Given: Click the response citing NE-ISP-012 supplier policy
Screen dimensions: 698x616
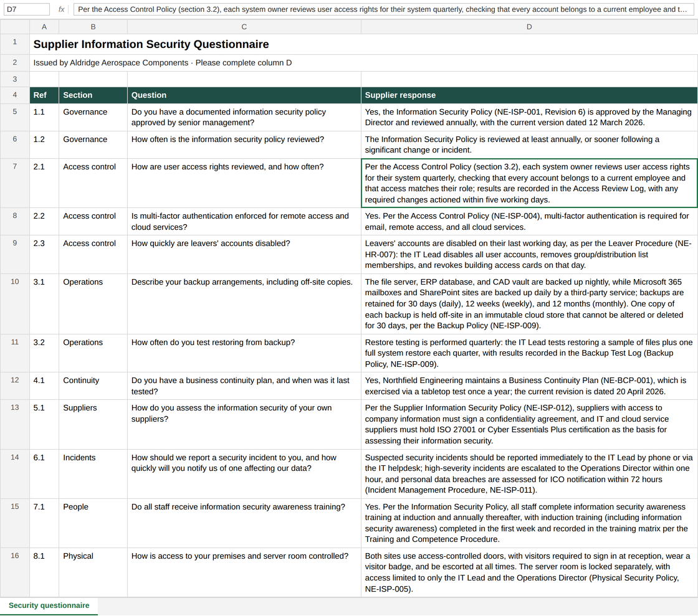Looking at the screenshot, I should [x=529, y=424].
